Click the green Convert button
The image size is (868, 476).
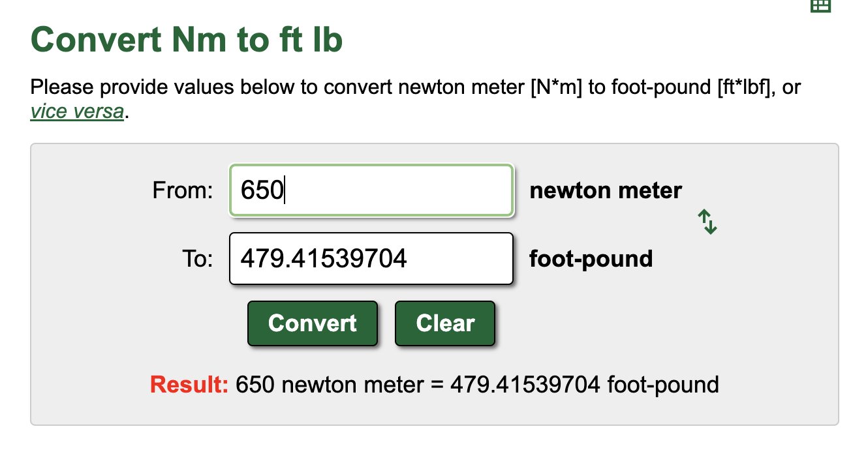coord(313,323)
